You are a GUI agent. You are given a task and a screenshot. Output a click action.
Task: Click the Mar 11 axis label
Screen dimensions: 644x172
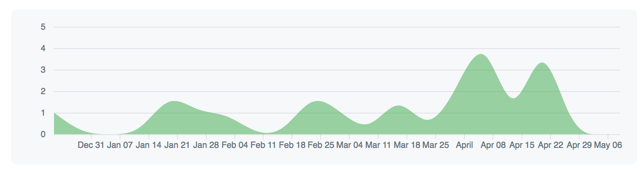coord(378,145)
